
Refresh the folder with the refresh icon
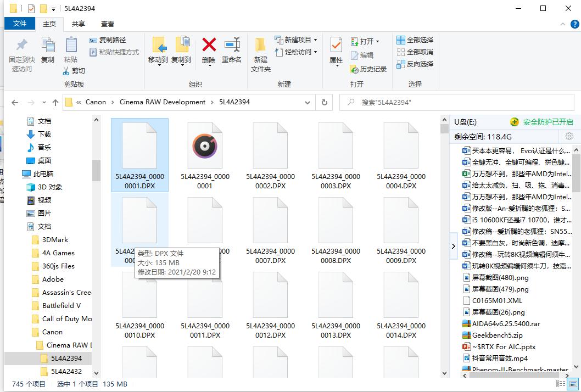(324, 102)
